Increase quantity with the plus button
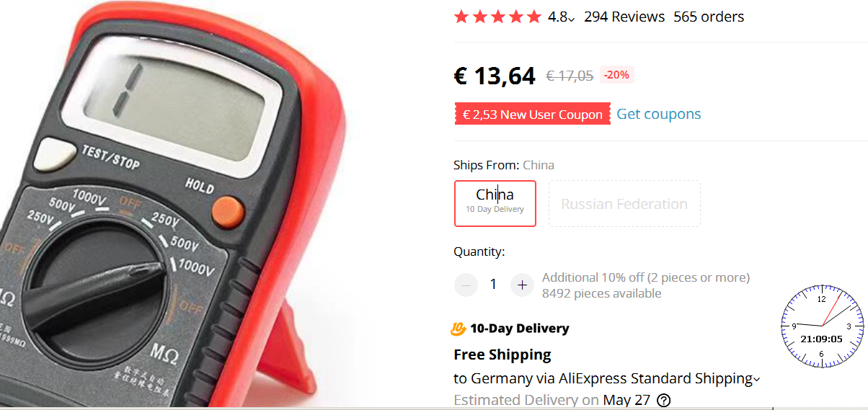 click(522, 285)
